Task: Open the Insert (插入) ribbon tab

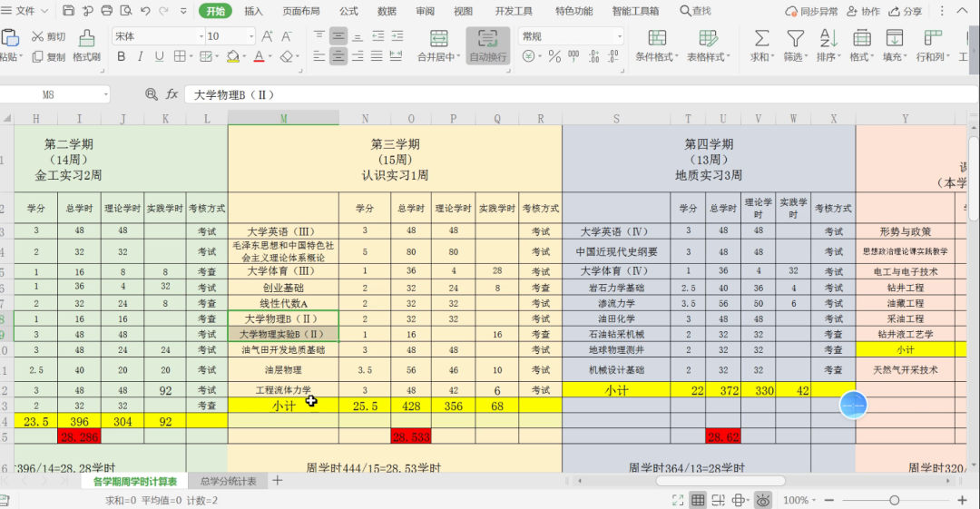Action: coord(254,11)
